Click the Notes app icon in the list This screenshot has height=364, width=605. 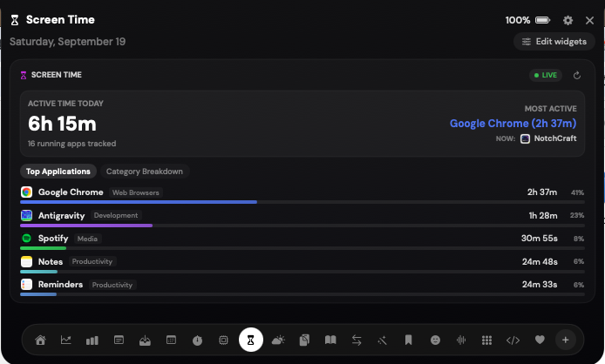point(27,261)
